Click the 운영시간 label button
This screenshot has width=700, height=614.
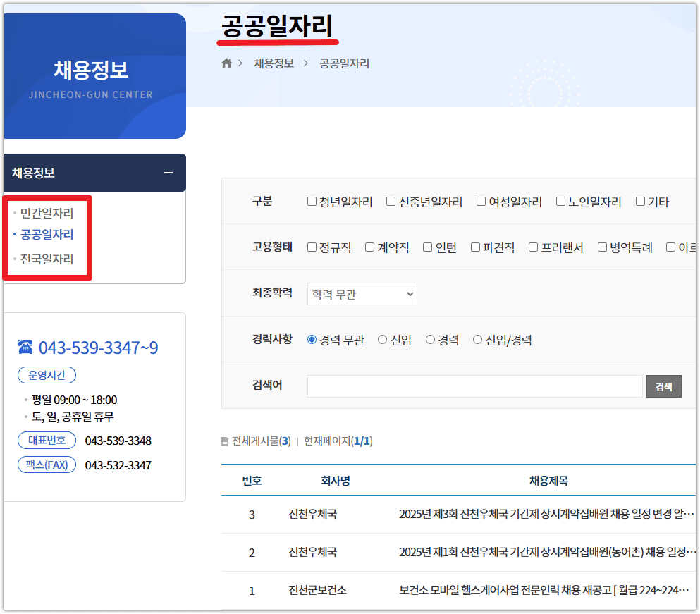point(47,374)
